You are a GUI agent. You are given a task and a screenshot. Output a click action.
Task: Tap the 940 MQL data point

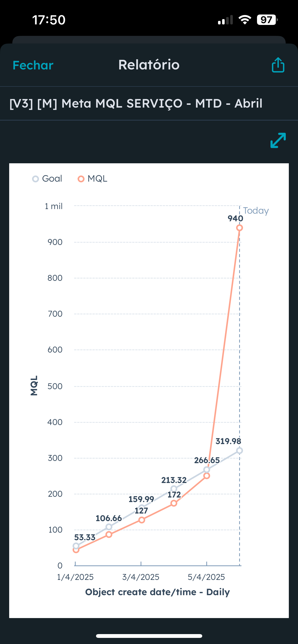pos(239,228)
